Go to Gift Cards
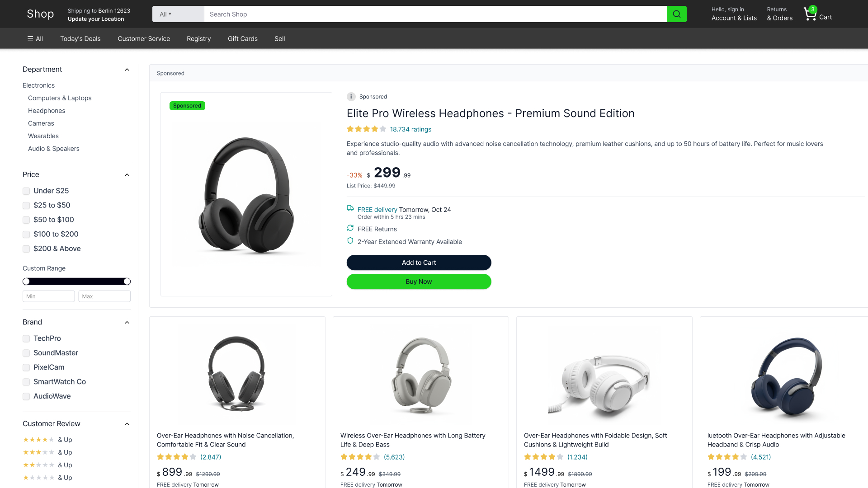Image resolution: width=868 pixels, height=488 pixels. point(243,38)
